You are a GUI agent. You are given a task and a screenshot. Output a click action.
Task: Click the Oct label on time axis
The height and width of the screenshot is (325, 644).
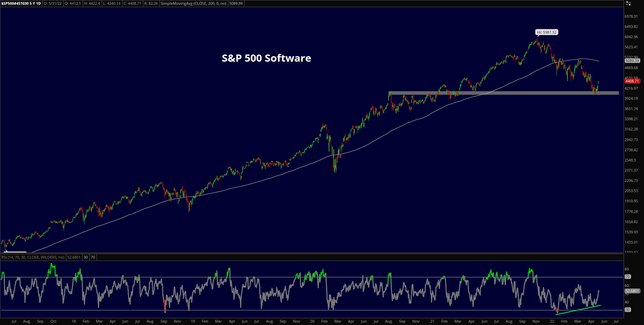pos(53,321)
